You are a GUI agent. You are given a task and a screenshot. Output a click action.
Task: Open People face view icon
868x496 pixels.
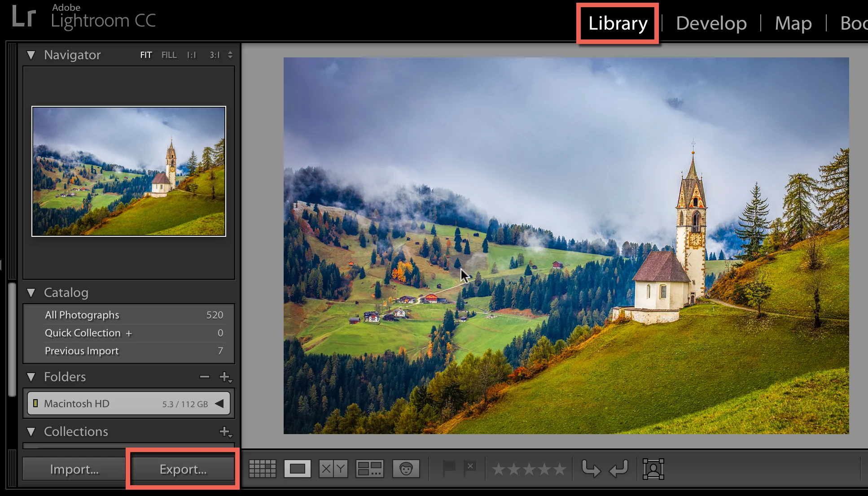coord(406,469)
